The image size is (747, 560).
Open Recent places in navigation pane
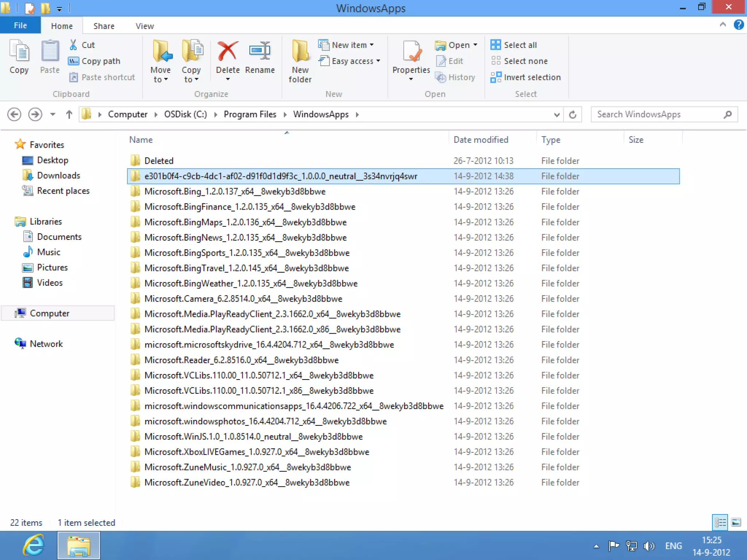[63, 191]
